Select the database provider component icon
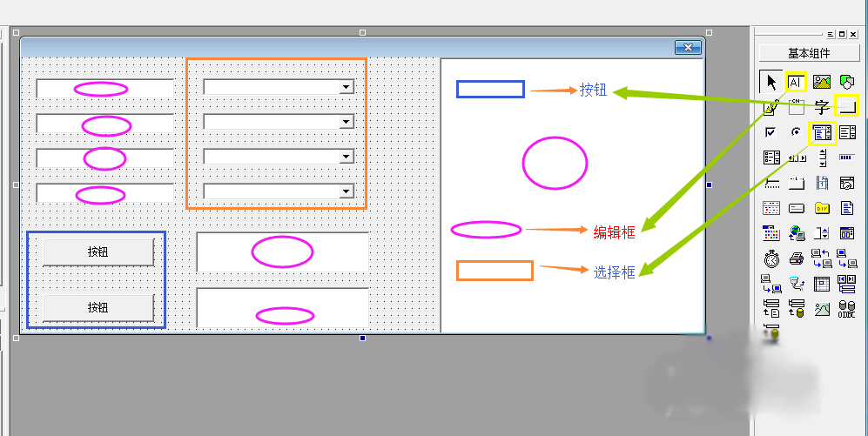This screenshot has width=868, height=436. (x=796, y=309)
